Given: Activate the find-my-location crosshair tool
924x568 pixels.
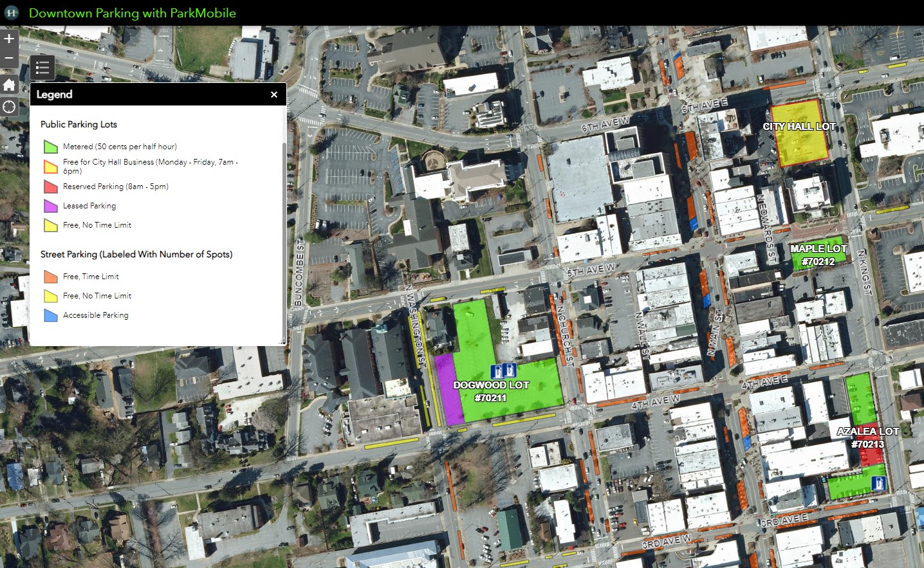Looking at the screenshot, I should point(9,106).
